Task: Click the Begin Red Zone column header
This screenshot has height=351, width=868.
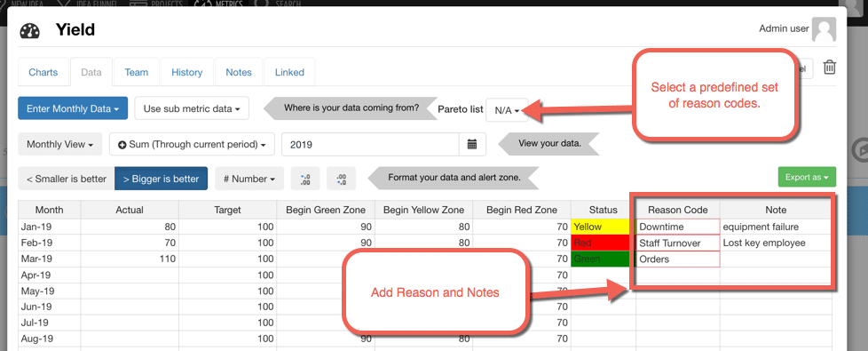Action: [522, 211]
